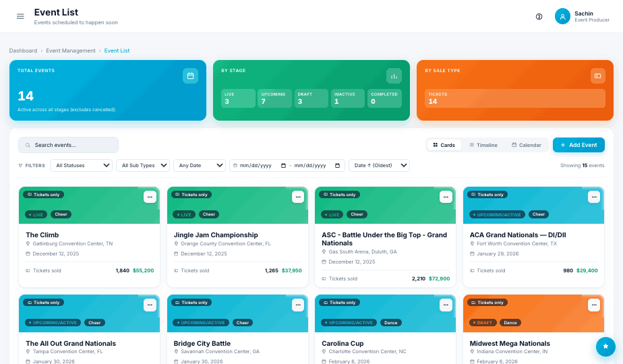Open The All Out Grand Nationals title
Image resolution: width=623 pixels, height=364 pixels.
tap(71, 343)
